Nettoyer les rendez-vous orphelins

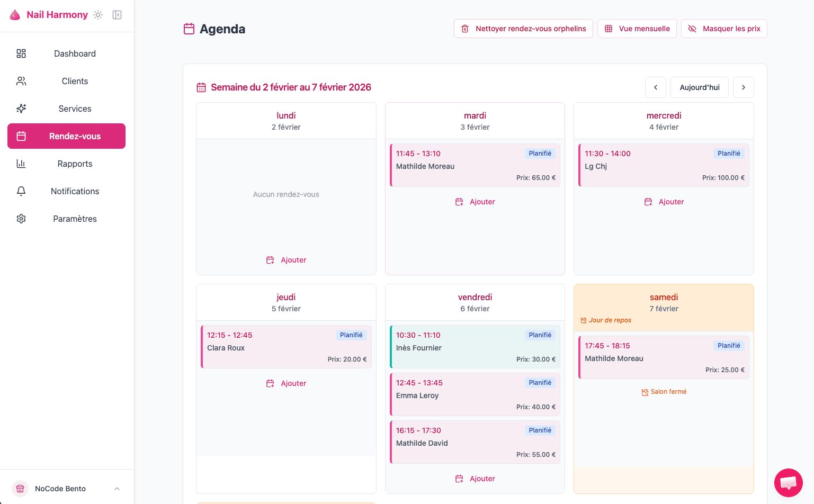pos(523,29)
